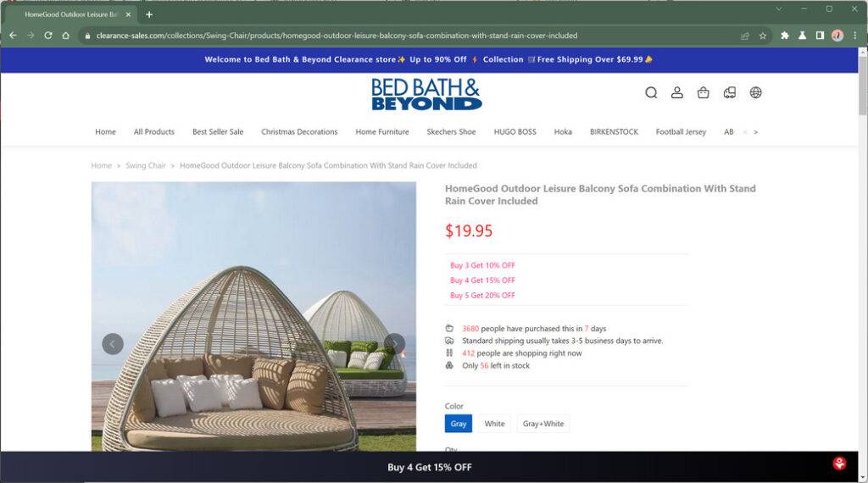The height and width of the screenshot is (483, 868).
Task: Select the White color option
Action: click(x=494, y=423)
